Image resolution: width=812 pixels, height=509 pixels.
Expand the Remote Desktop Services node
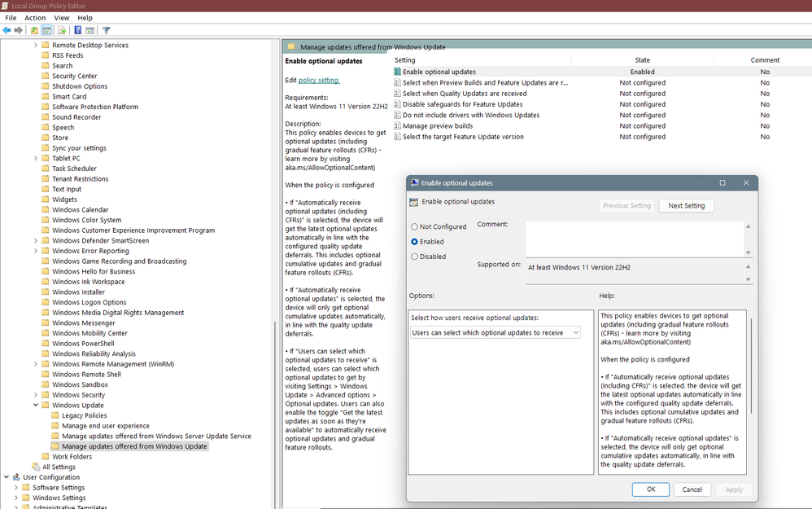tap(36, 45)
